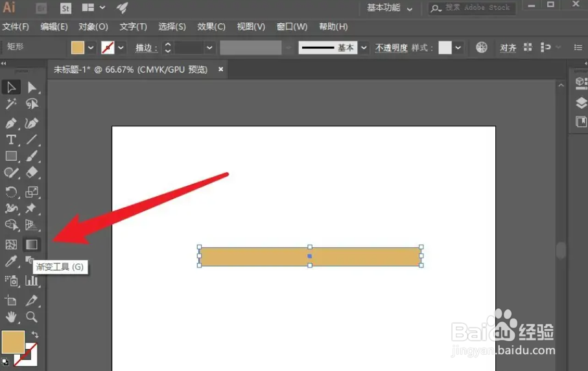588x371 pixels.
Task: Reset to default fill and stroke
Action: coord(5,362)
